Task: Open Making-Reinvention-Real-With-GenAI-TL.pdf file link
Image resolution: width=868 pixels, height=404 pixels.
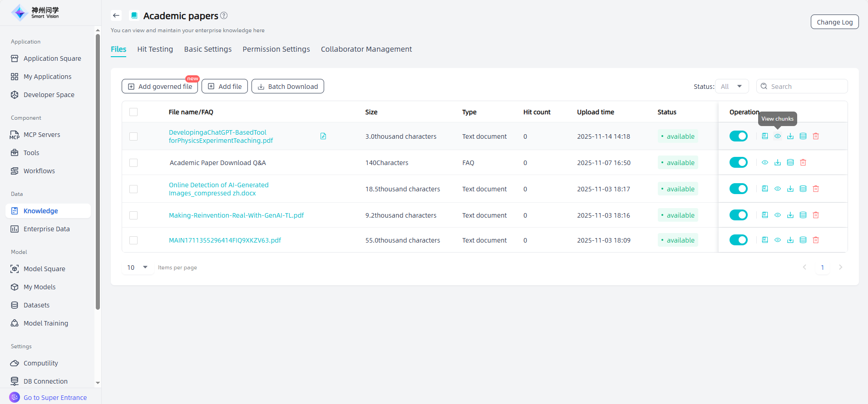Action: pos(236,215)
